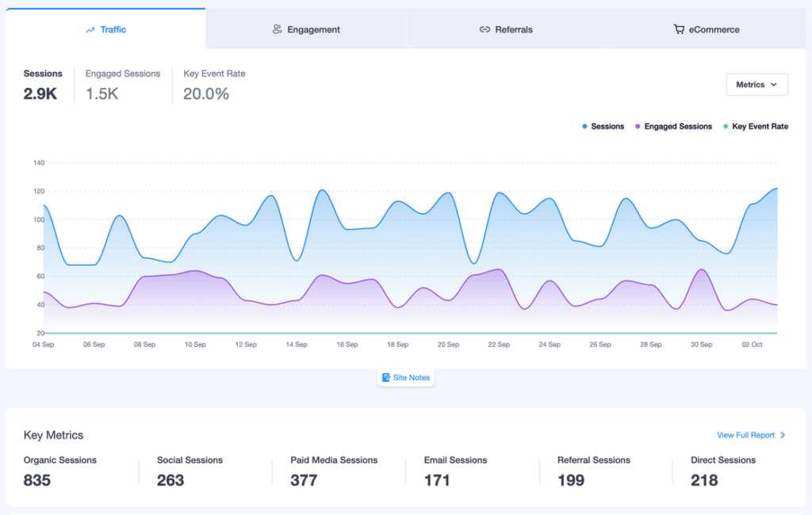Screen dimensions: 812x515
Task: Click the Direct Sessions label
Action: (x=723, y=460)
